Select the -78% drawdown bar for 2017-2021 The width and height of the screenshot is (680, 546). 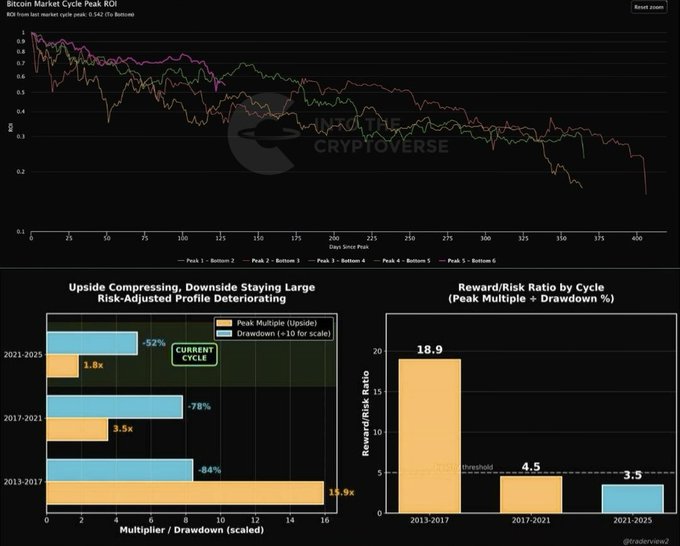tap(114, 406)
